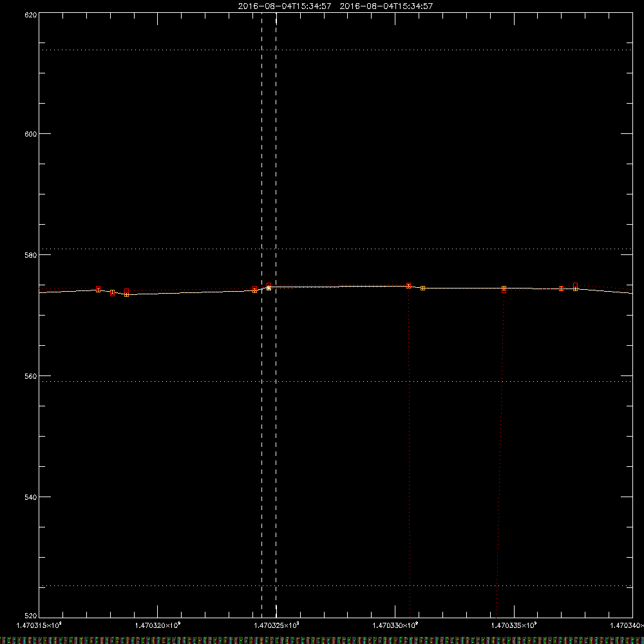Viewport: 644px width, 644px height.
Task: Select the 620 y-axis label
Action: click(31, 15)
